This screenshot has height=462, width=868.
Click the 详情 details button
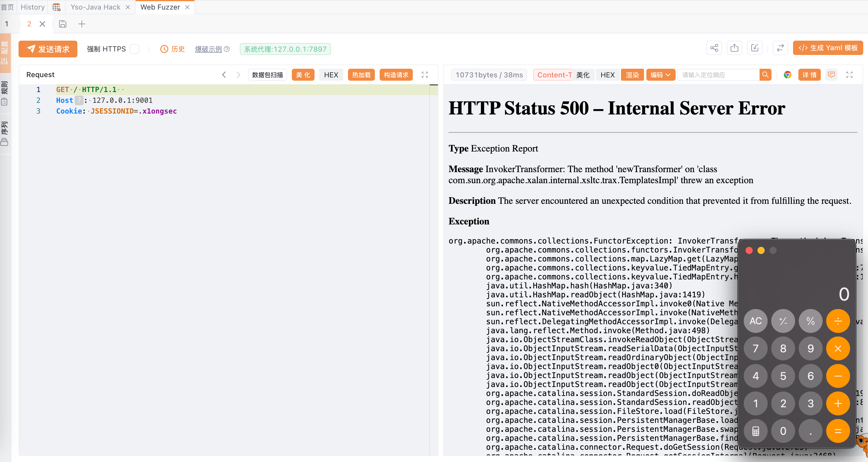[x=809, y=75]
